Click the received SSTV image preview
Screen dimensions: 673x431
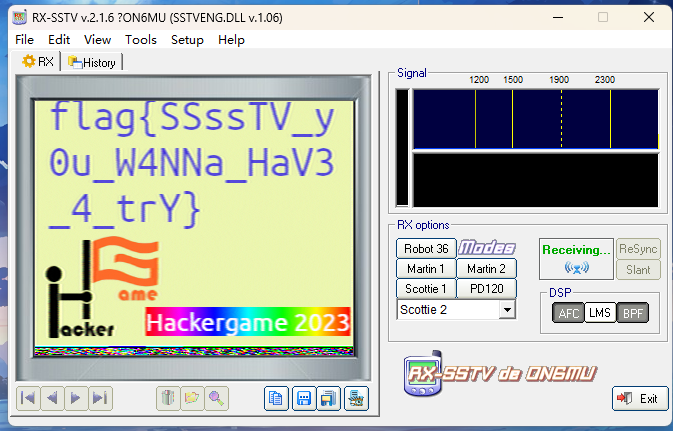pyautogui.click(x=194, y=228)
